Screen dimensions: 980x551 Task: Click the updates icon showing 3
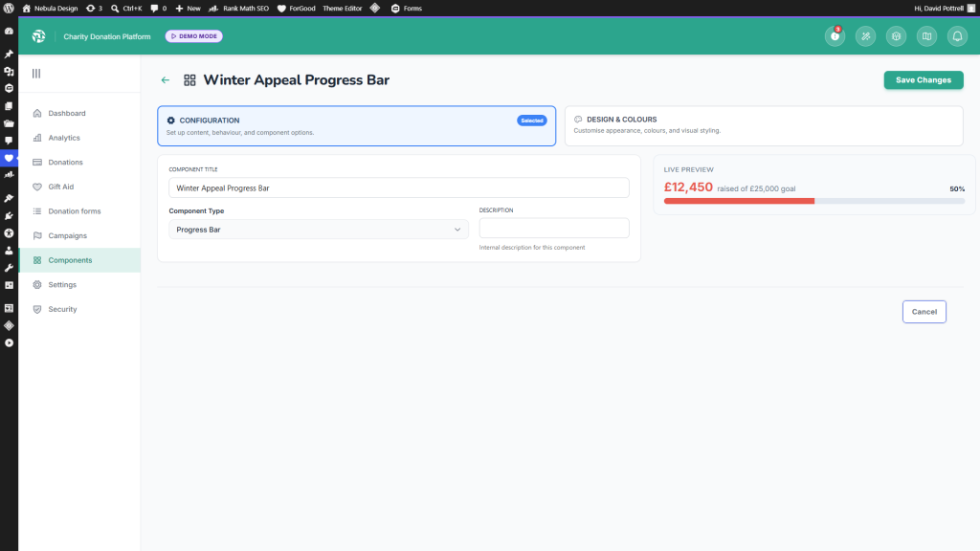(94, 8)
